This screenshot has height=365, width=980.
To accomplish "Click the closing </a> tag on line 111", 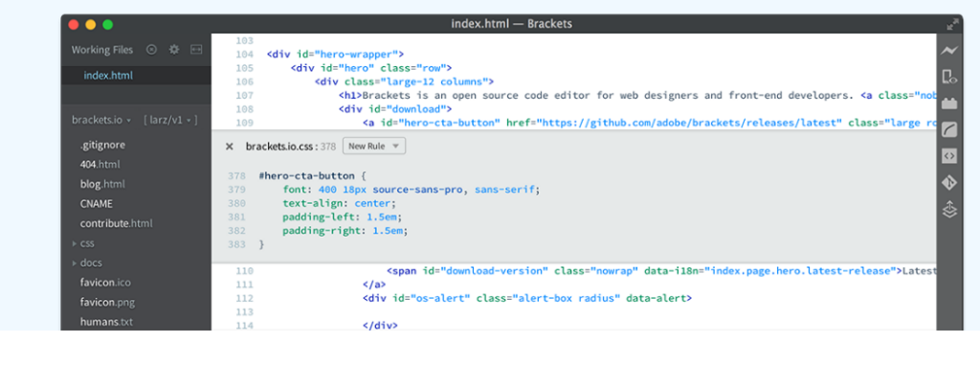I will [x=374, y=285].
